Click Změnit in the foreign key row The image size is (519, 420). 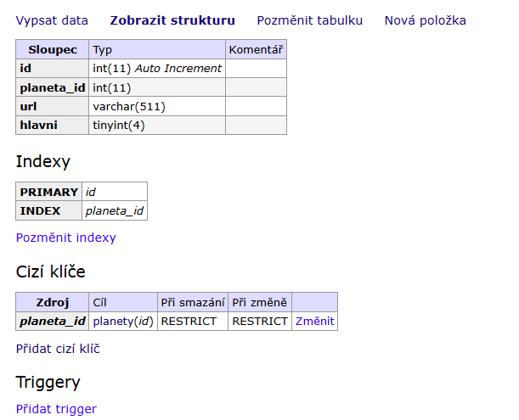coord(314,322)
